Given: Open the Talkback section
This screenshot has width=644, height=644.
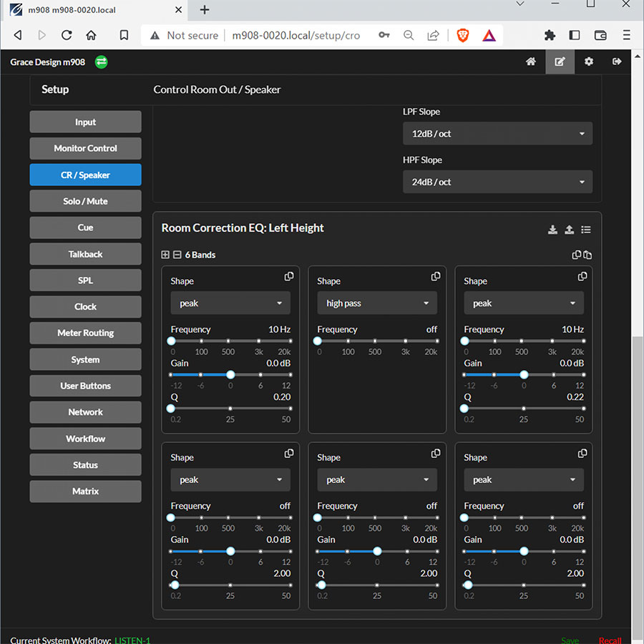Looking at the screenshot, I should point(85,254).
